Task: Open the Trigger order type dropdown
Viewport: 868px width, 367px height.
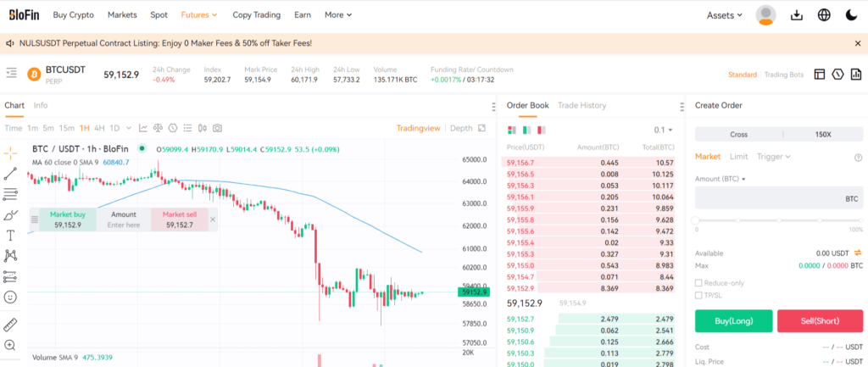Action: (774, 157)
